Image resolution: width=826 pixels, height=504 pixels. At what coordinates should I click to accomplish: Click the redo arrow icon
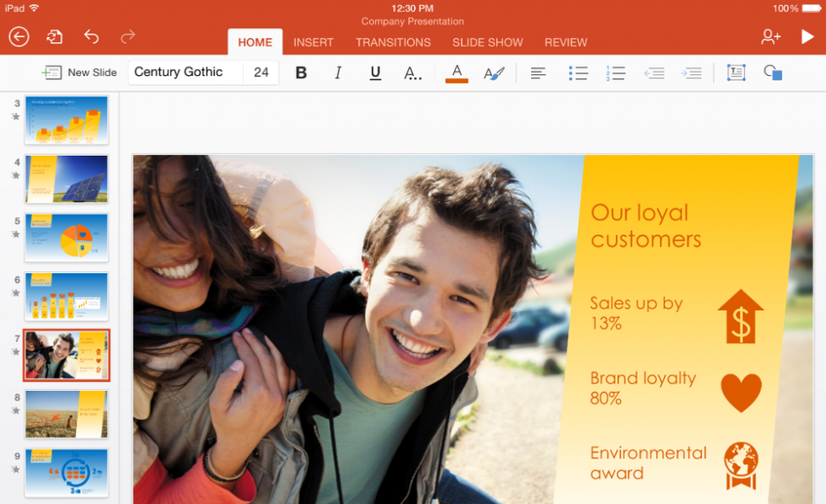[127, 36]
